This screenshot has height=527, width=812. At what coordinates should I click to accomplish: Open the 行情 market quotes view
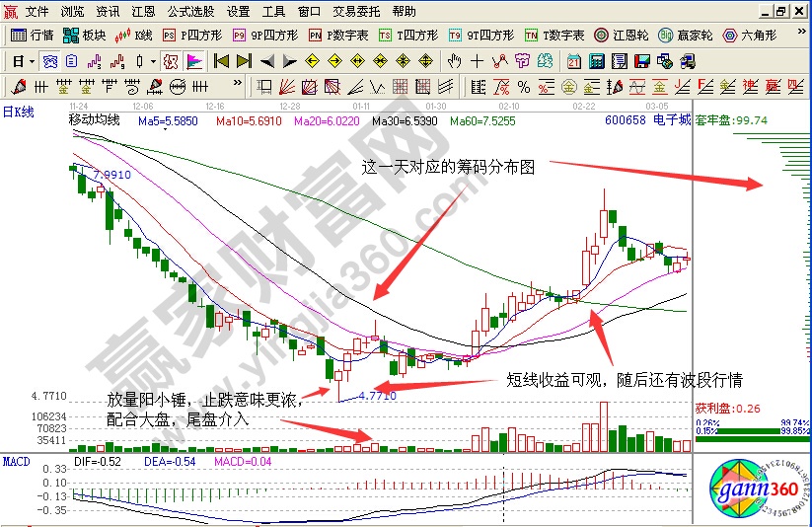click(32, 35)
